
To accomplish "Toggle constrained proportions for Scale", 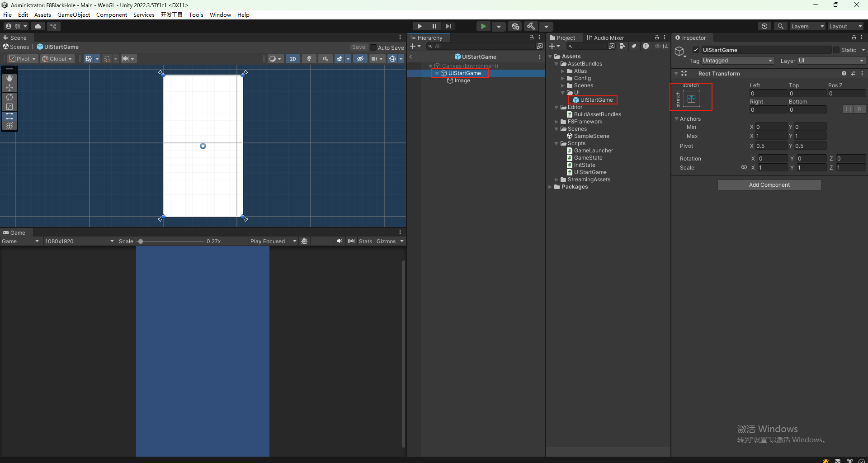I will coord(744,167).
